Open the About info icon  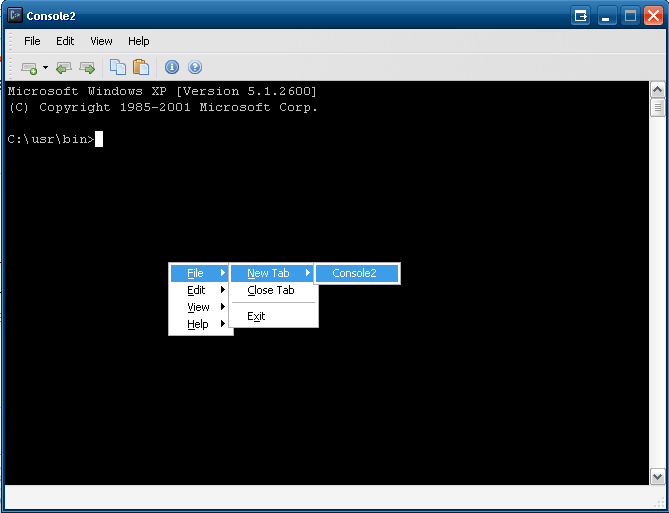coord(172,67)
